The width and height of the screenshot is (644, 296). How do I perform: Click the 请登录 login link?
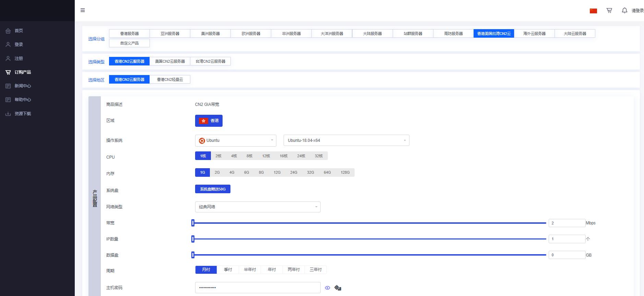(637, 11)
